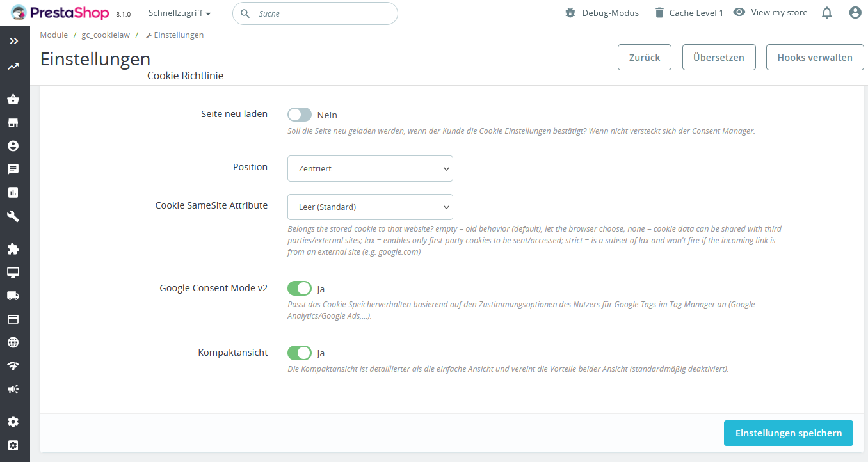This screenshot has width=868, height=462.
Task: Click the Google Consent Mode v2 label
Action: tap(214, 288)
